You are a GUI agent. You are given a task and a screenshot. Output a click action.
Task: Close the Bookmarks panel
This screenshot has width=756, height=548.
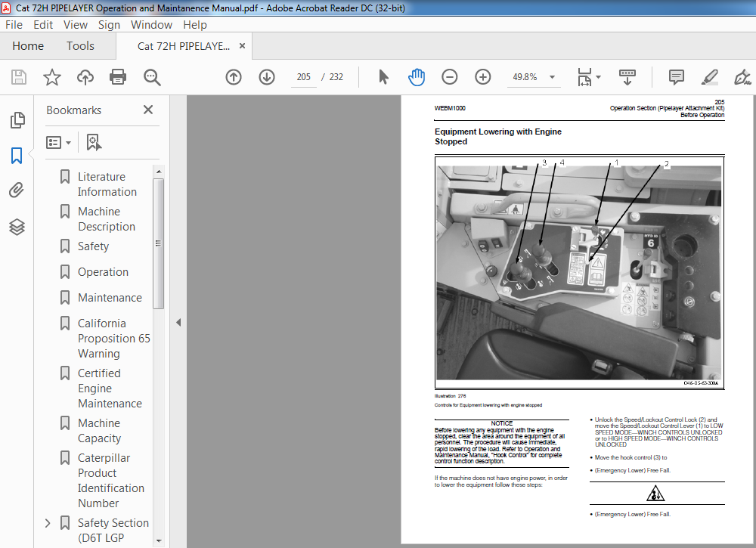tap(148, 110)
